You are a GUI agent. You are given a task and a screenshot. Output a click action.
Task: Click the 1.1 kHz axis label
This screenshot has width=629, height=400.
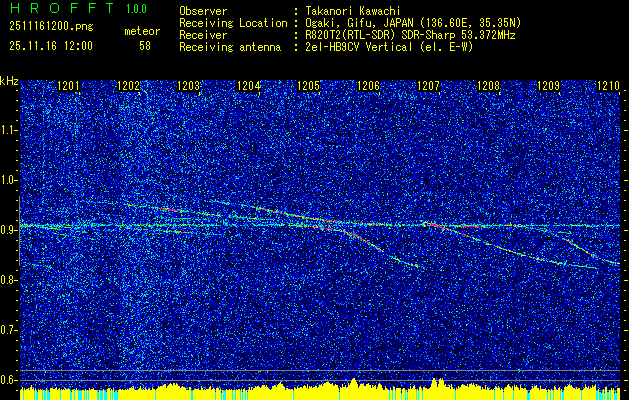8,130
